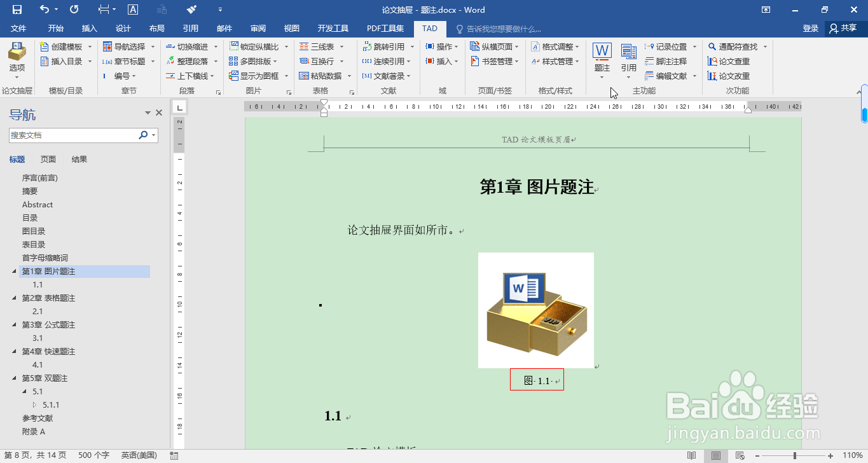Click the 110% zoom level indicator
Viewport: 868px width, 463px height.
[x=852, y=455]
